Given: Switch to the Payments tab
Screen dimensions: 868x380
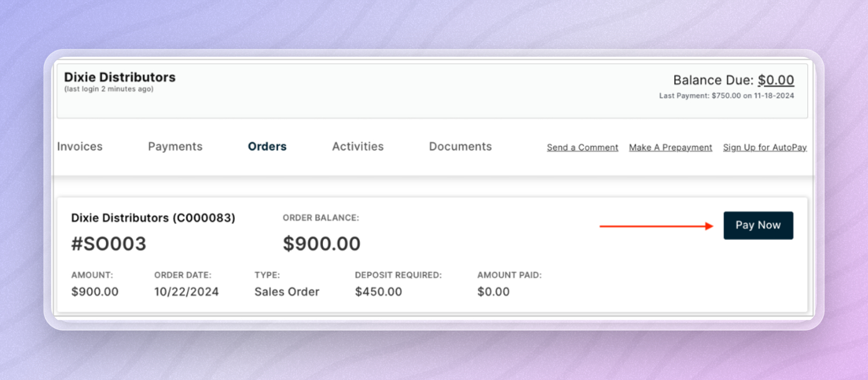Looking at the screenshot, I should [175, 147].
